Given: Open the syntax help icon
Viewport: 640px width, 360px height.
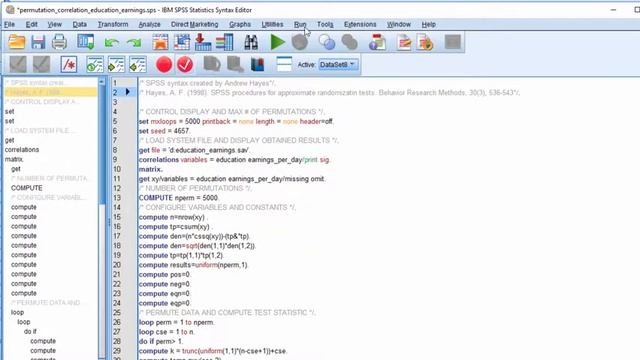Looking at the screenshot, I should coord(377,42).
